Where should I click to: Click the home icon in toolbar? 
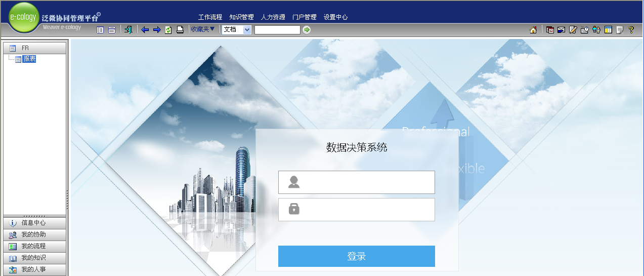pyautogui.click(x=533, y=30)
